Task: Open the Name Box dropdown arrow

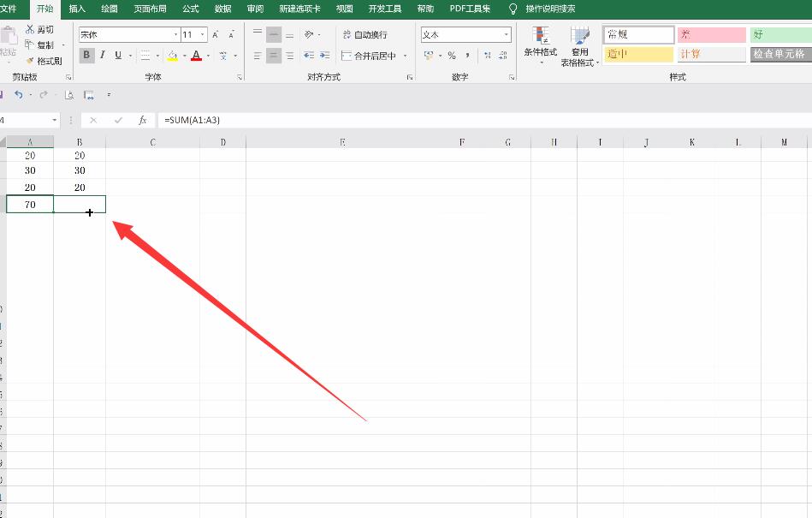Action: (x=55, y=120)
